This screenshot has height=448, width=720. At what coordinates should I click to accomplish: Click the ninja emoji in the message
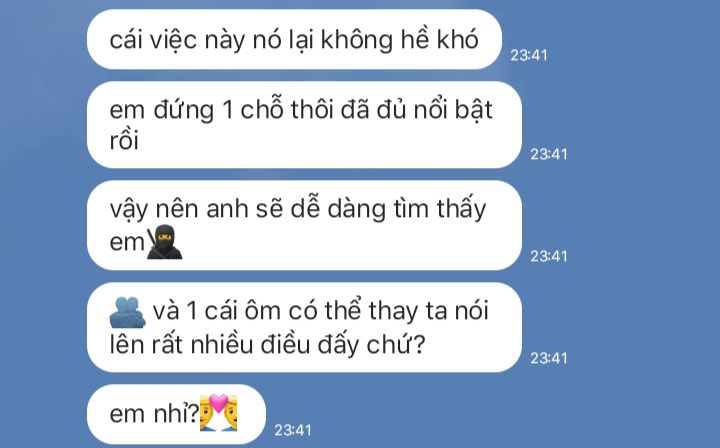pos(164,242)
